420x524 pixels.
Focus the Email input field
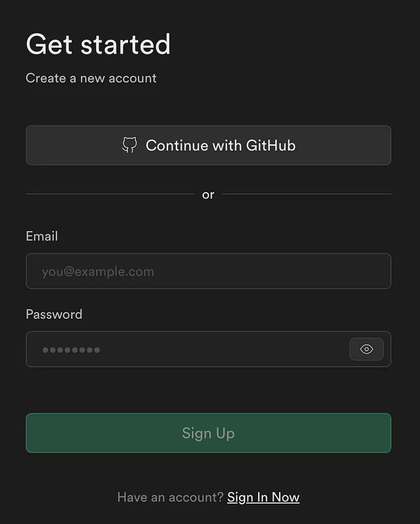(208, 271)
